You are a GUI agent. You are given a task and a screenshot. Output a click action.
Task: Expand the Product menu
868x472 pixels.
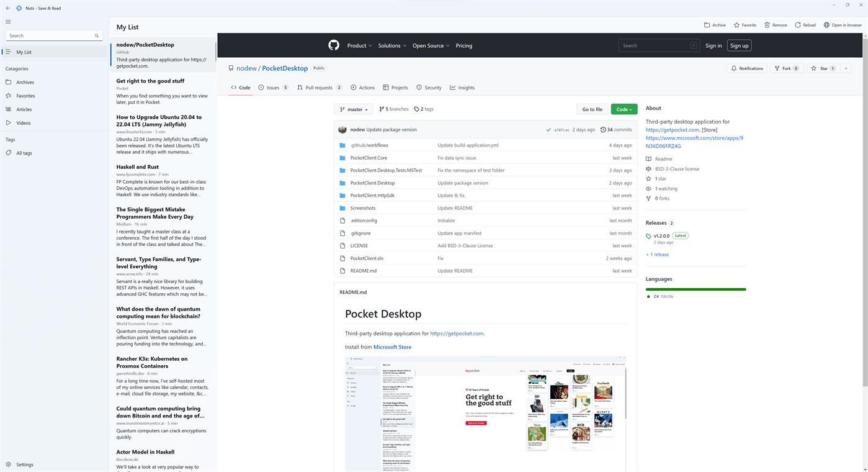tap(359, 45)
